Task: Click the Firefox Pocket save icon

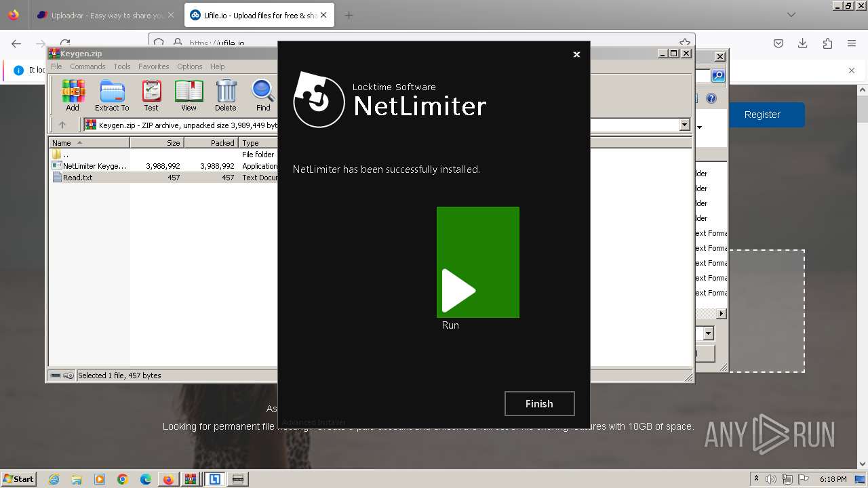Action: (x=778, y=43)
